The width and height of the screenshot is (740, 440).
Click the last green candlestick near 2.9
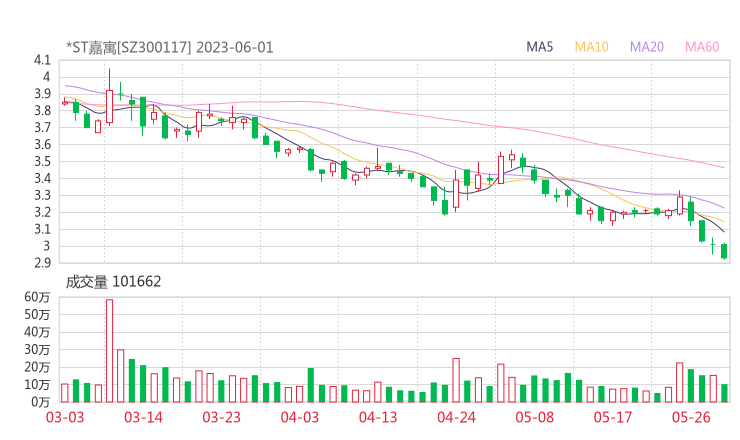(724, 251)
